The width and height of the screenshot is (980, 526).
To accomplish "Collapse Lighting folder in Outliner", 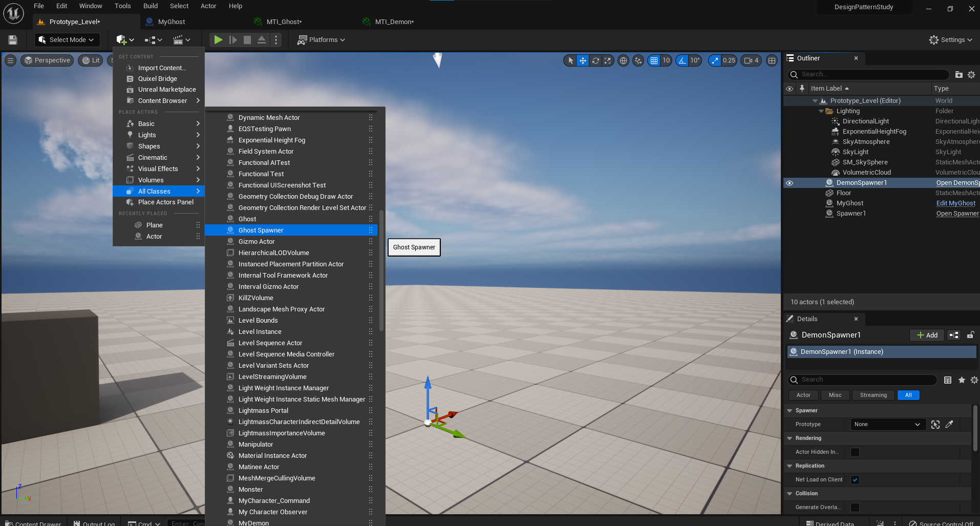I will tap(821, 111).
